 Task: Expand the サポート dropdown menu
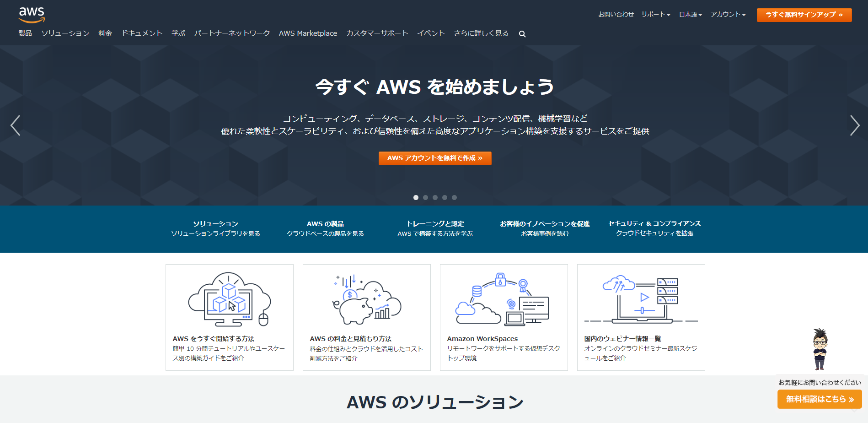pos(656,15)
